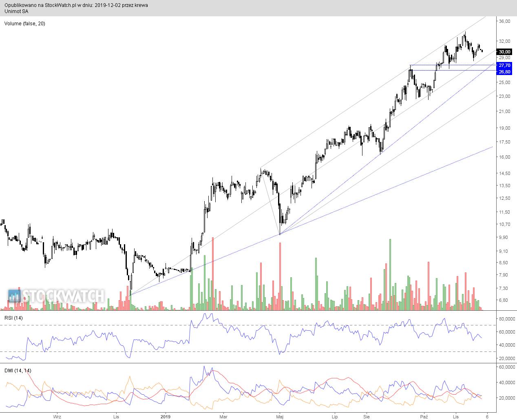
Task: Click the 14,50 price axis label
Action: pyautogui.click(x=505, y=173)
